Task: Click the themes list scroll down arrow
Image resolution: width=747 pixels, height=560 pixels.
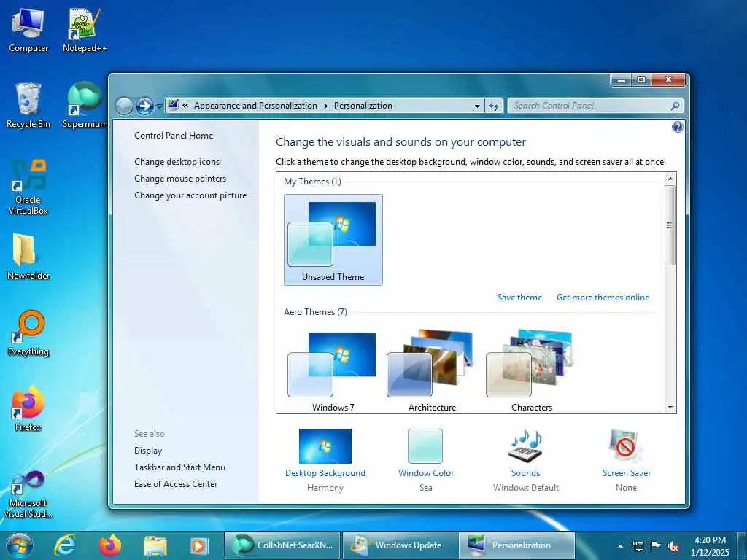Action: pos(670,408)
